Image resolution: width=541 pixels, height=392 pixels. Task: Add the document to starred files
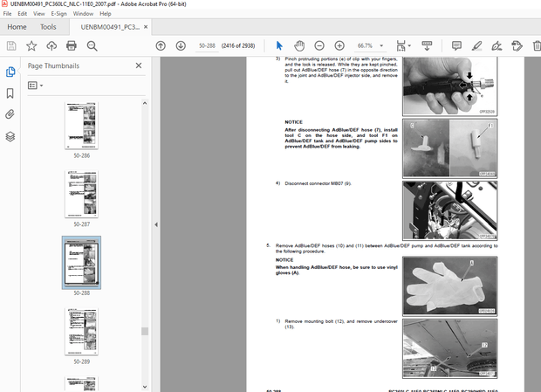tap(31, 46)
